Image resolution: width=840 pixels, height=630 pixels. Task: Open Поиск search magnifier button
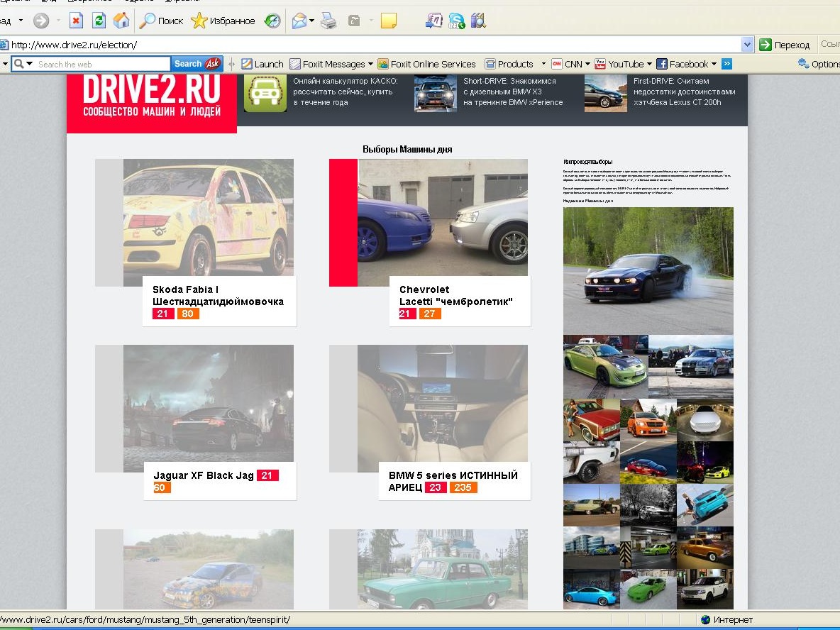click(161, 21)
